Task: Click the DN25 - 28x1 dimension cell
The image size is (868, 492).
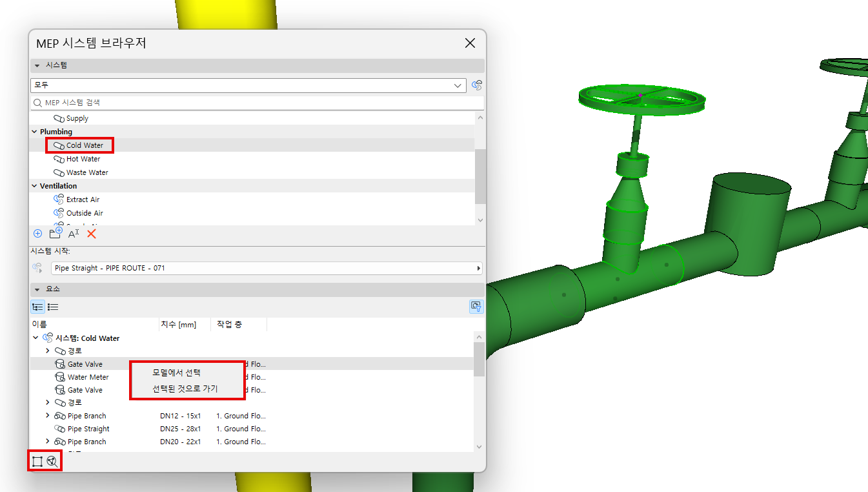Action: coord(181,429)
